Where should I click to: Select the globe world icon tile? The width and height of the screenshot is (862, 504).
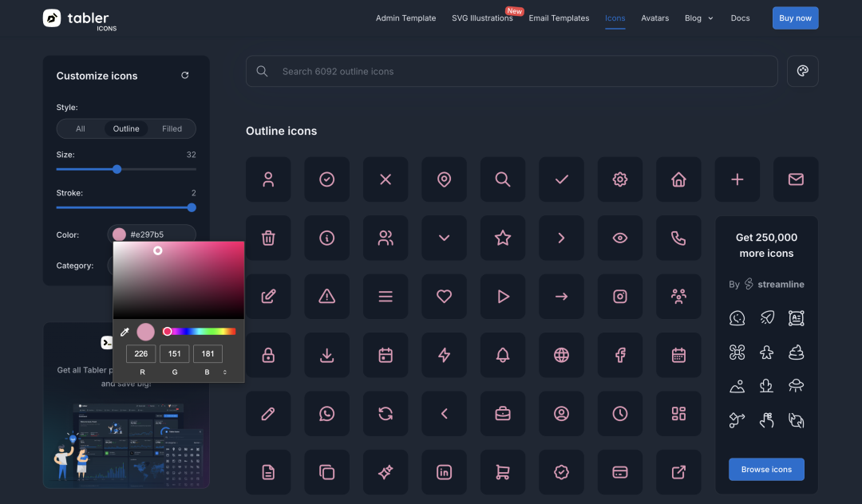click(561, 355)
